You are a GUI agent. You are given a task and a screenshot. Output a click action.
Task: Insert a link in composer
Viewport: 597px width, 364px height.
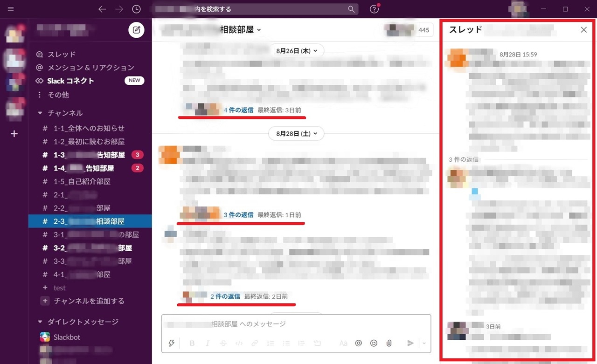pyautogui.click(x=255, y=343)
